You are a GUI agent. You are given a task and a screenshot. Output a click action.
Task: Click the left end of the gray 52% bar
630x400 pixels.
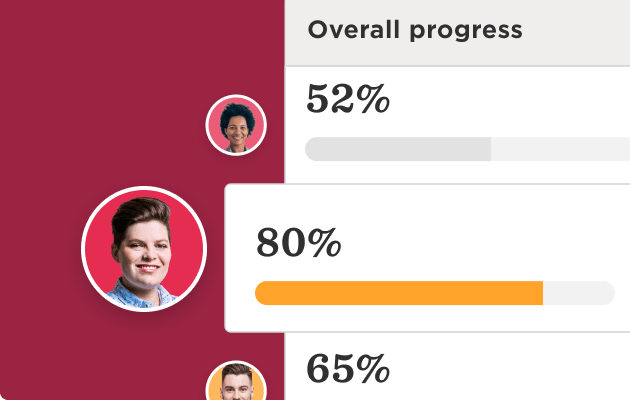click(x=312, y=149)
